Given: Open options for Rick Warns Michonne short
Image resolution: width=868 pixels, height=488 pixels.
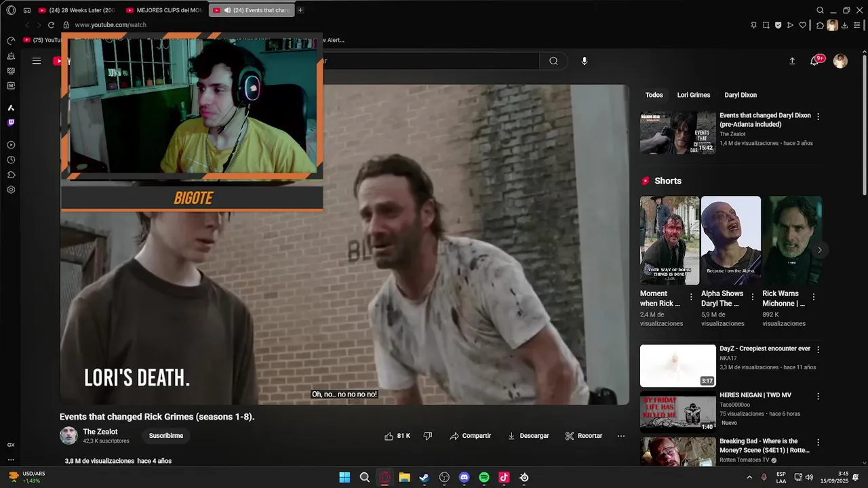Looking at the screenshot, I should (x=814, y=297).
